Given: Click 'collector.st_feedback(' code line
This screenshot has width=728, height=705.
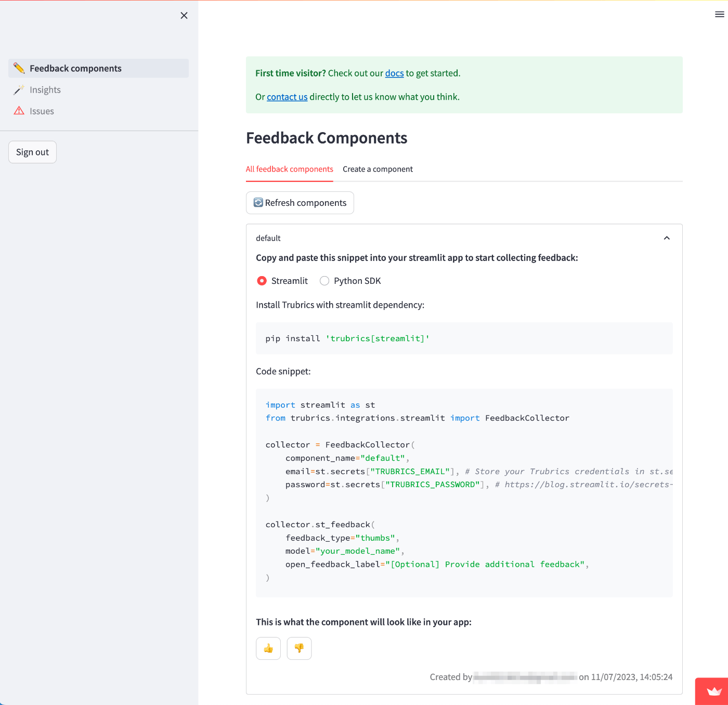Looking at the screenshot, I should [x=320, y=525].
